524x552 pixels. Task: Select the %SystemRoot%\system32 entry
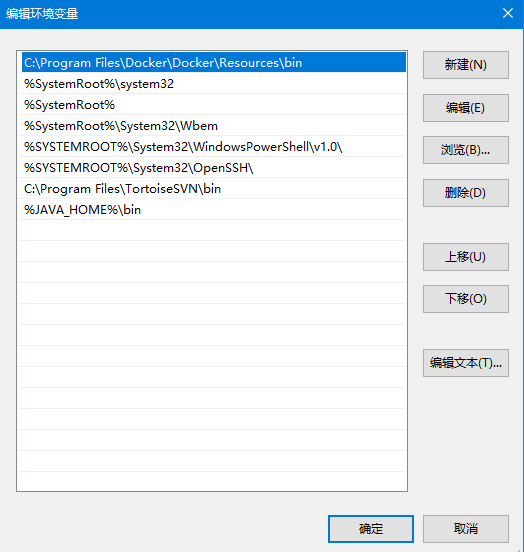[x=214, y=84]
